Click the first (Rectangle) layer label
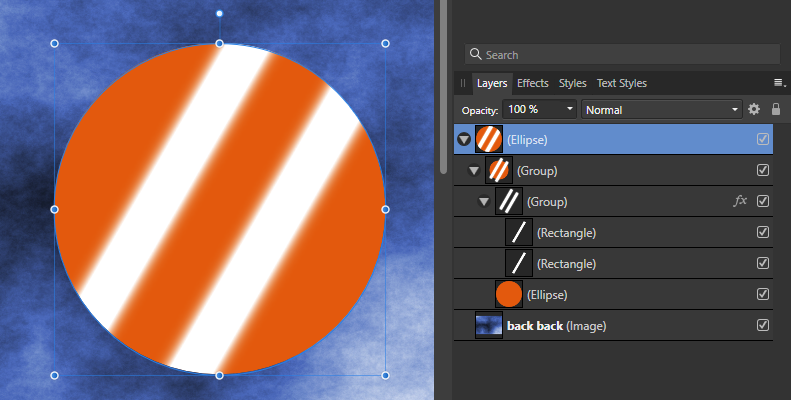 566,233
